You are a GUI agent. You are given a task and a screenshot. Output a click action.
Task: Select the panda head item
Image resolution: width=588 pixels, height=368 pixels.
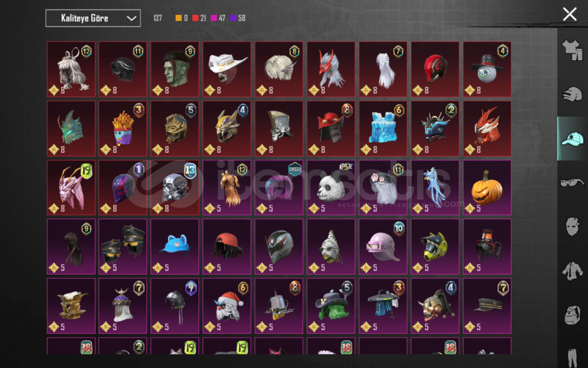pos(331,188)
